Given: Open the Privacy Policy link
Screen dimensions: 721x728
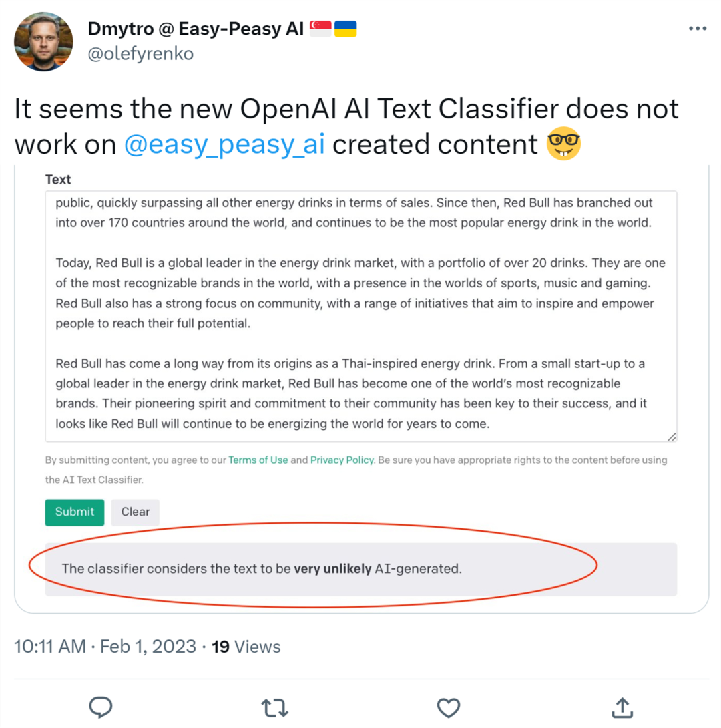Looking at the screenshot, I should point(342,460).
